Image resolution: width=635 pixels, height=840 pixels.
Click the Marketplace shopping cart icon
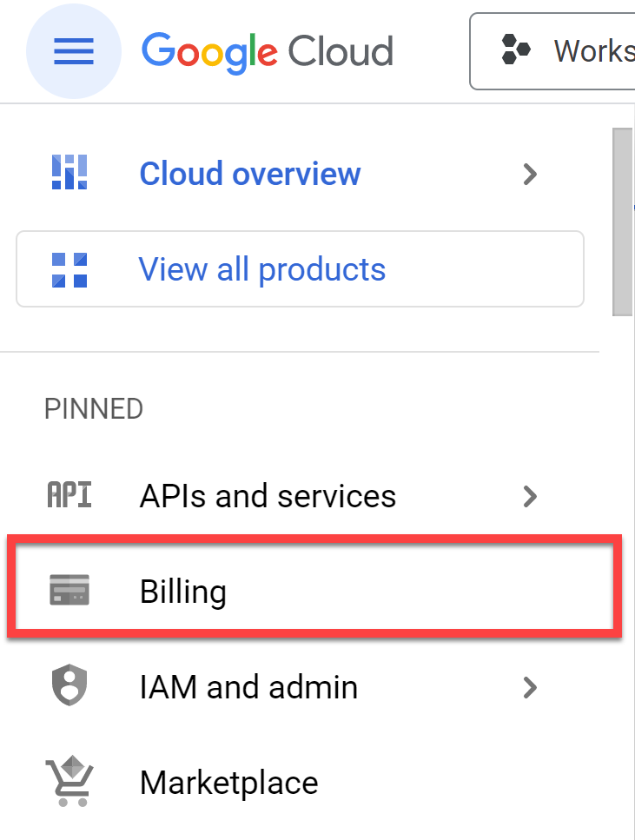pos(69,783)
